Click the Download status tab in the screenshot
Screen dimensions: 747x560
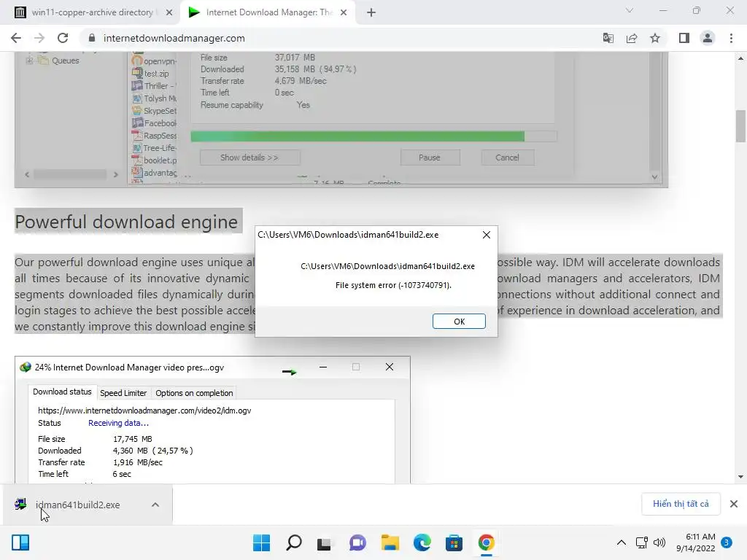click(62, 392)
